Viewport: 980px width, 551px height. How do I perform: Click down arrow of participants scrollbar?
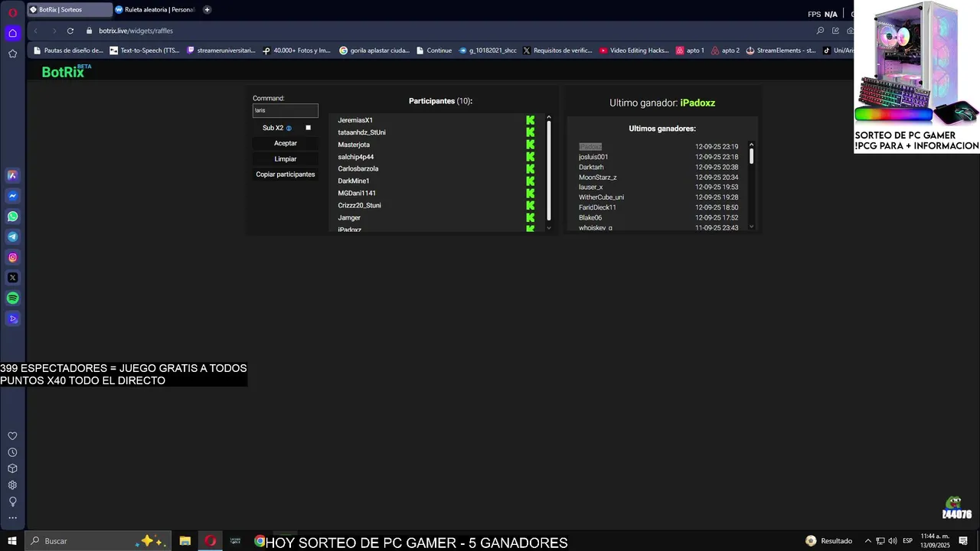tap(549, 227)
